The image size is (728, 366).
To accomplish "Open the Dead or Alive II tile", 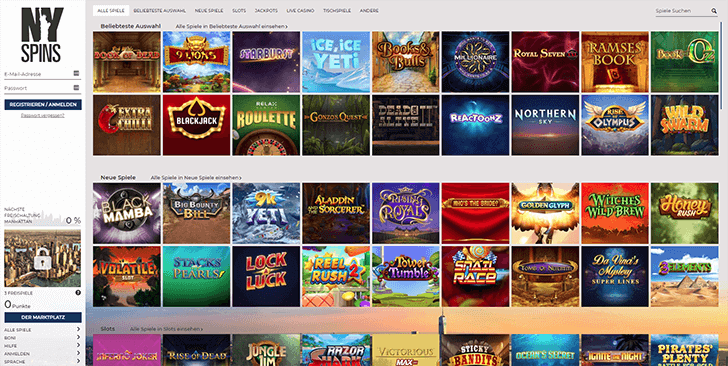I will [x=406, y=125].
